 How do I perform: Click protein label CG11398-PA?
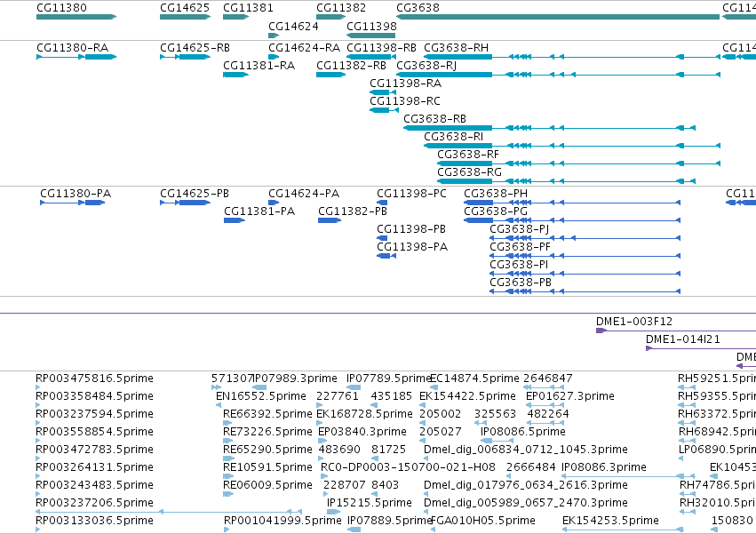(412, 248)
